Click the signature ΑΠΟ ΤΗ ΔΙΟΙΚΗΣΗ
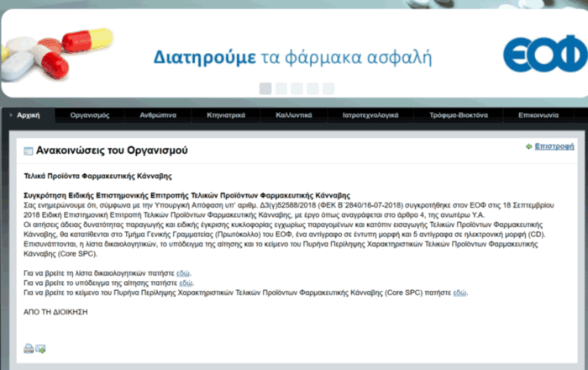The height and width of the screenshot is (370, 588). (x=55, y=312)
